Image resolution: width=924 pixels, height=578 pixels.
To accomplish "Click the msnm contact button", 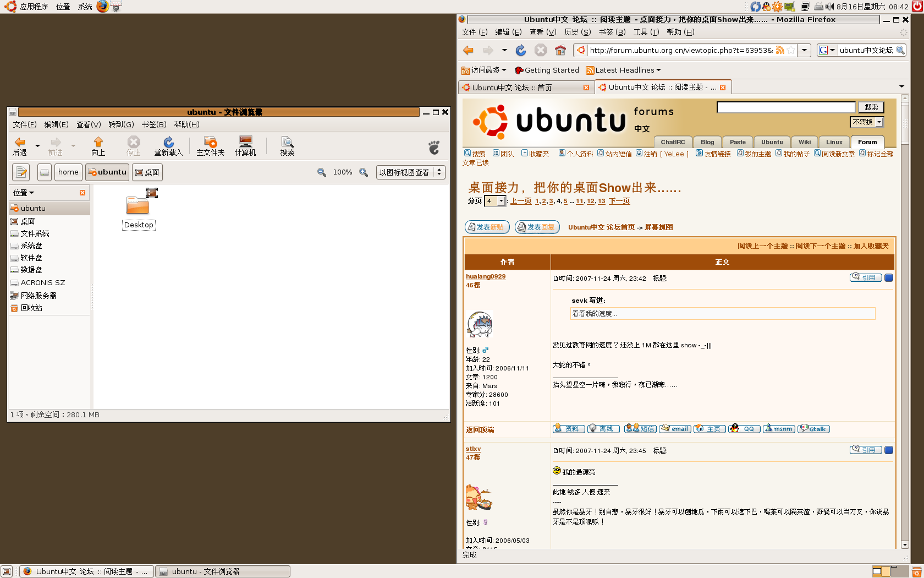I will [779, 429].
